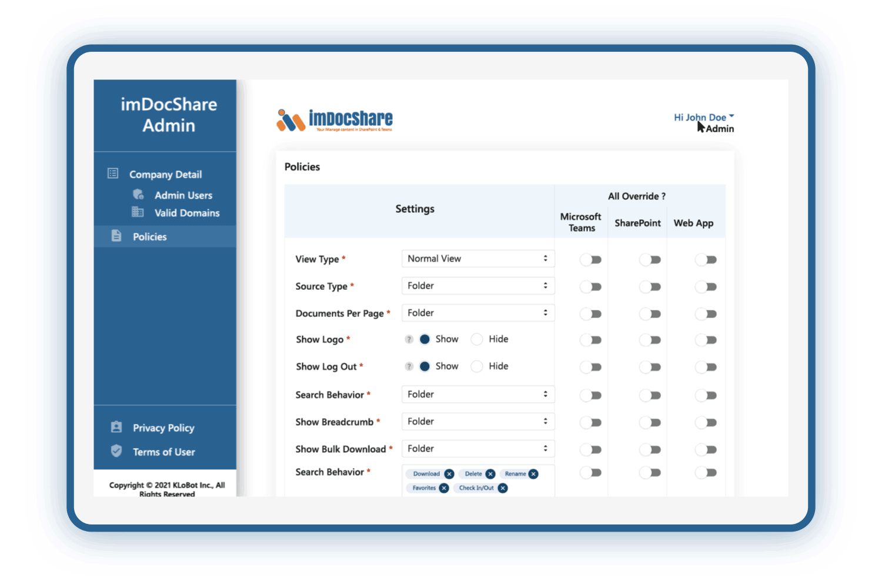Open Admin Users in sidebar
This screenshot has height=588, width=882.
click(183, 195)
